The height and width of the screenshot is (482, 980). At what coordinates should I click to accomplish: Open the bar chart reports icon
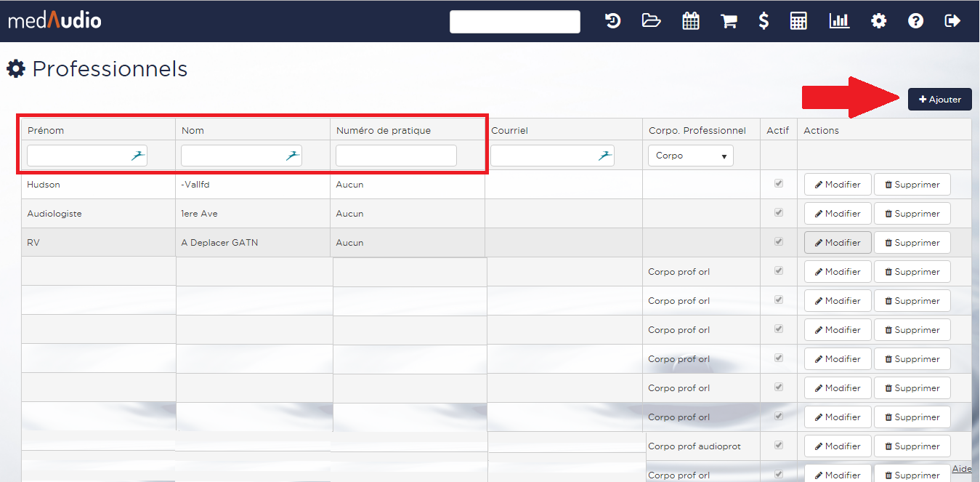[x=839, y=21]
